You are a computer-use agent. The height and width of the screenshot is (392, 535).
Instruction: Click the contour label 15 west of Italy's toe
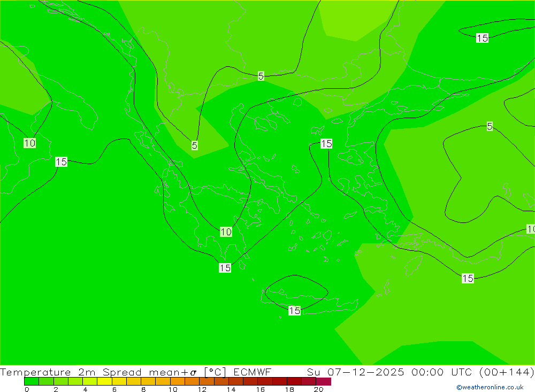tap(62, 162)
